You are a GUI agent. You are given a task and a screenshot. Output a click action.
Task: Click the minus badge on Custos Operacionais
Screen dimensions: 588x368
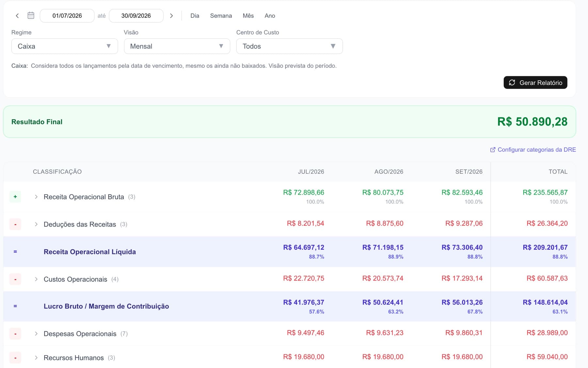(x=15, y=279)
